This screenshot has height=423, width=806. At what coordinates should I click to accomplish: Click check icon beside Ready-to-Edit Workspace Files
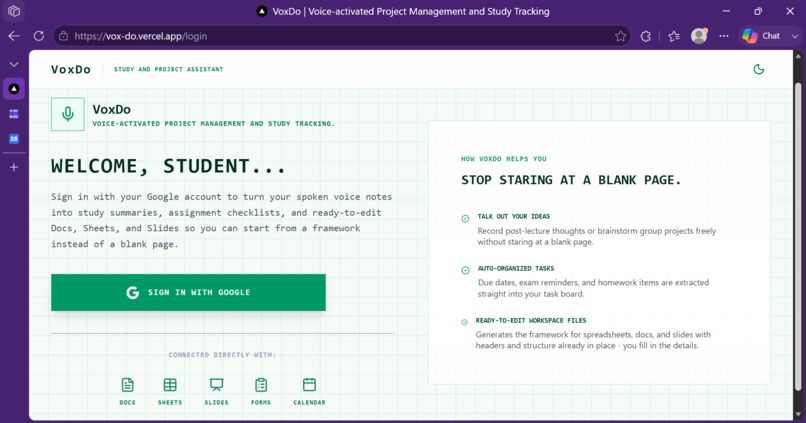[464, 322]
